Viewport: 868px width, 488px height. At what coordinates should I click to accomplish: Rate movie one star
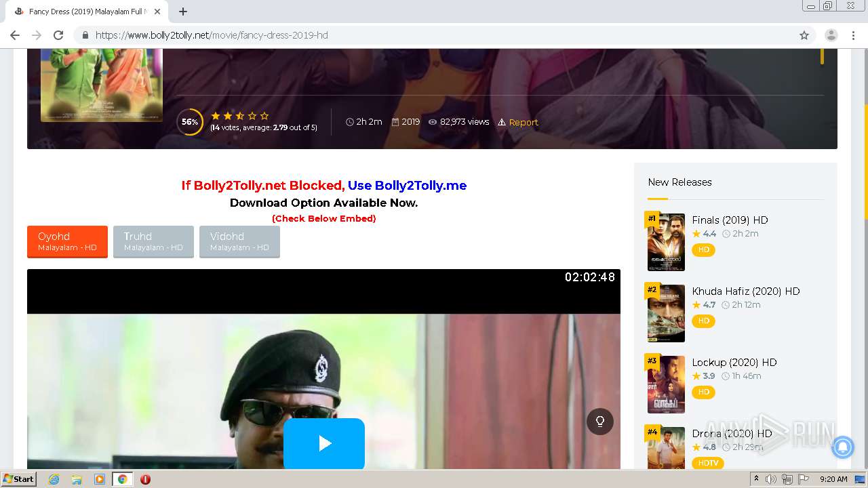(x=216, y=116)
